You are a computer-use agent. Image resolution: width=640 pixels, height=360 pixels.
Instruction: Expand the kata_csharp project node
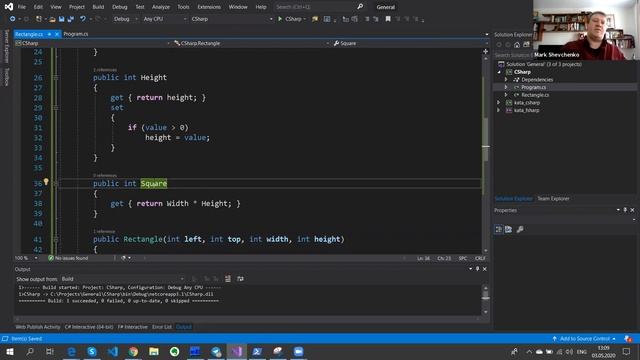point(499,103)
